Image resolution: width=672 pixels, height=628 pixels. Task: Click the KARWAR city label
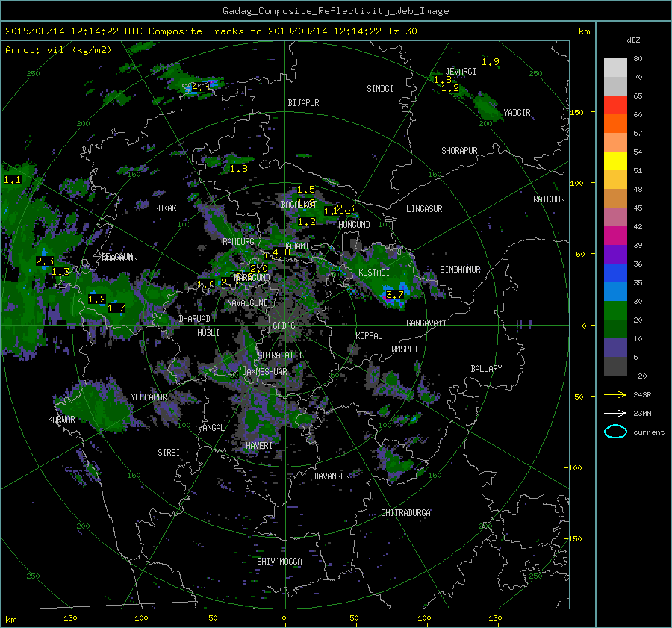61,420
